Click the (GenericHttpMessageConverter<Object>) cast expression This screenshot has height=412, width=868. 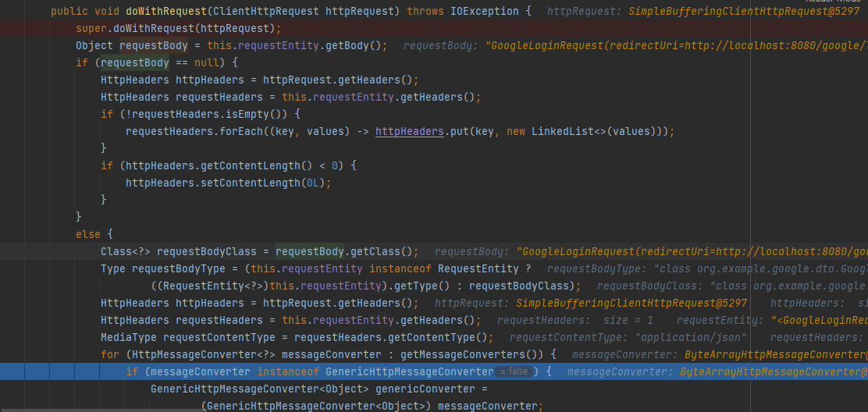pyautogui.click(x=316, y=407)
